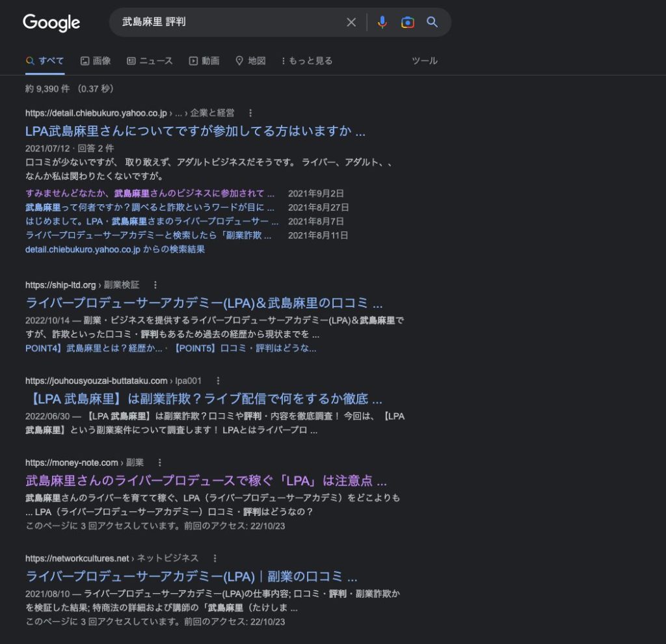Open three-dot menu for the chiebukuro.yahoo.co.jp result
The width and height of the screenshot is (666, 644).
click(250, 113)
